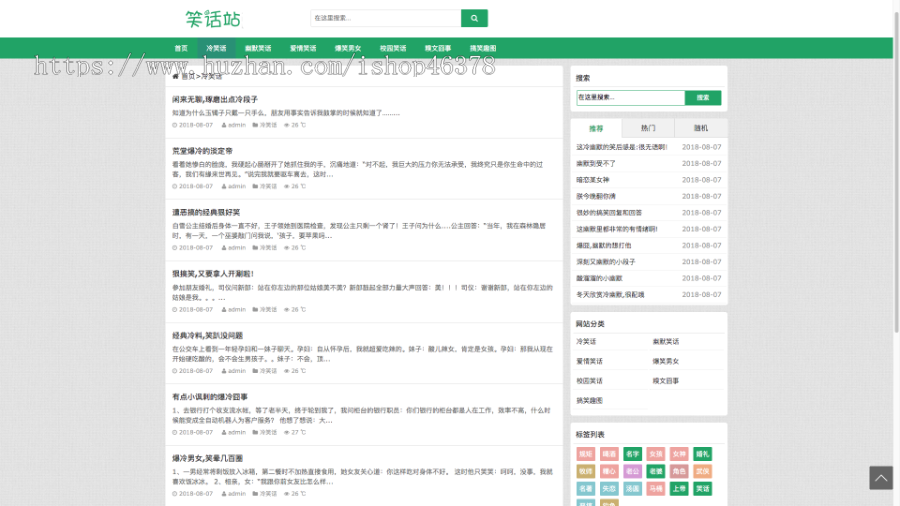The height and width of the screenshot is (506, 900).
Task: Click the green 名字 tag
Action: pos(633,454)
